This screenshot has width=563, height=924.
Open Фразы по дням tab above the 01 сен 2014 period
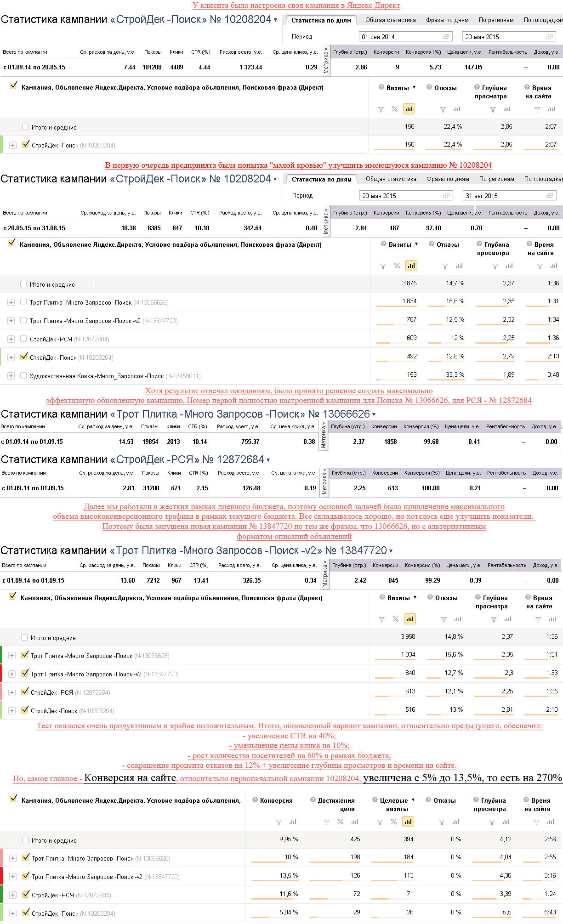[447, 20]
